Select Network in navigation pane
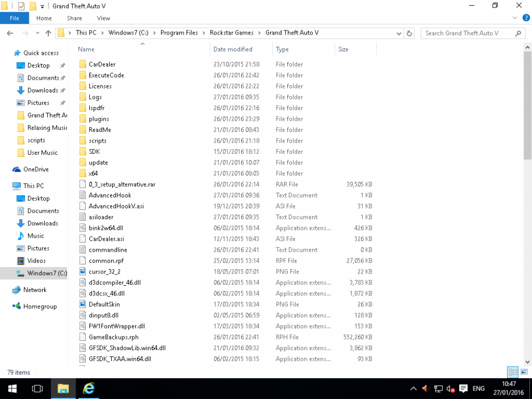532x399 pixels. coord(35,290)
